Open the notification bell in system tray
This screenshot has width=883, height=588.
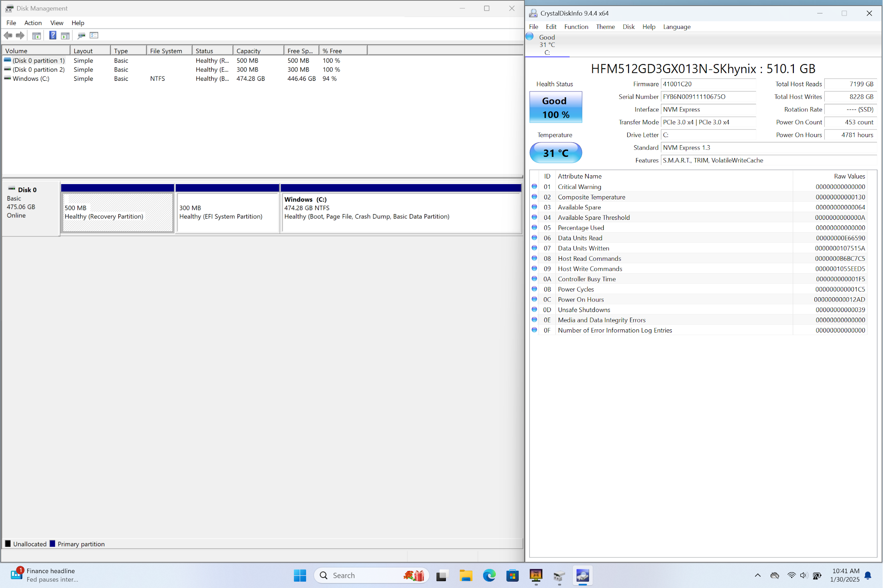[868, 576]
